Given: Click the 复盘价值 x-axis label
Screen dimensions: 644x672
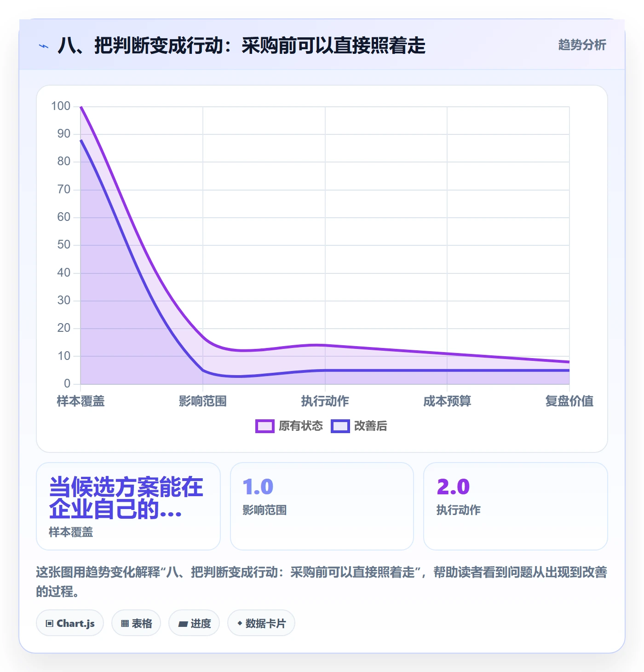Looking at the screenshot, I should tap(569, 401).
